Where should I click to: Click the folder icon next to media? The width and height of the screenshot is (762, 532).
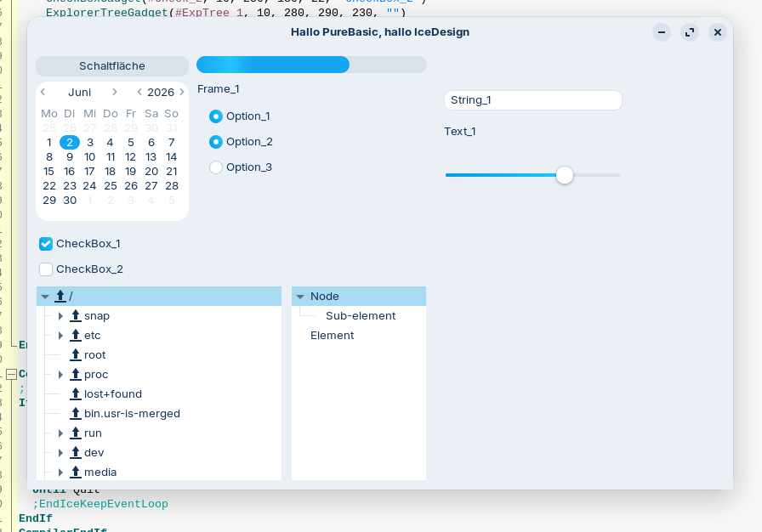click(76, 473)
